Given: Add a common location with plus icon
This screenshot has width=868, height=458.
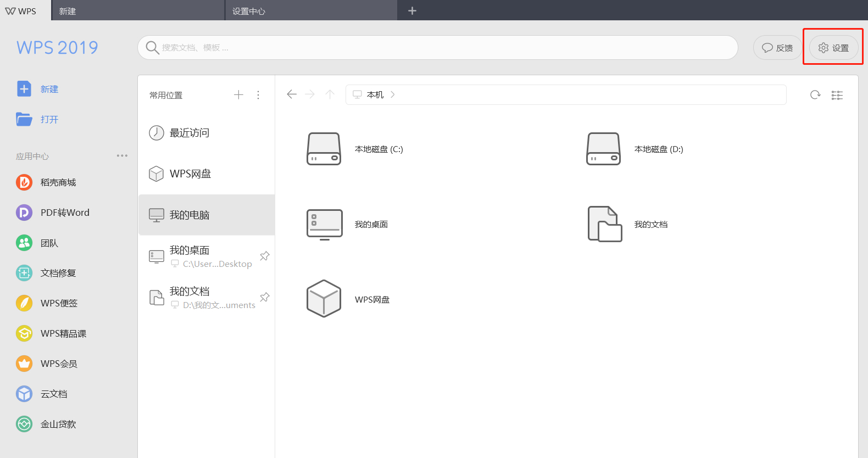Looking at the screenshot, I should (238, 94).
